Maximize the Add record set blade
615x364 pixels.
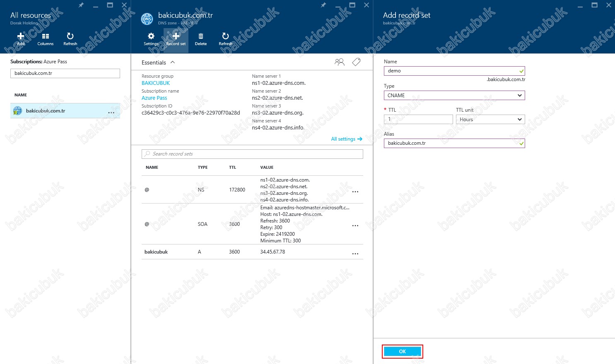coord(594,5)
